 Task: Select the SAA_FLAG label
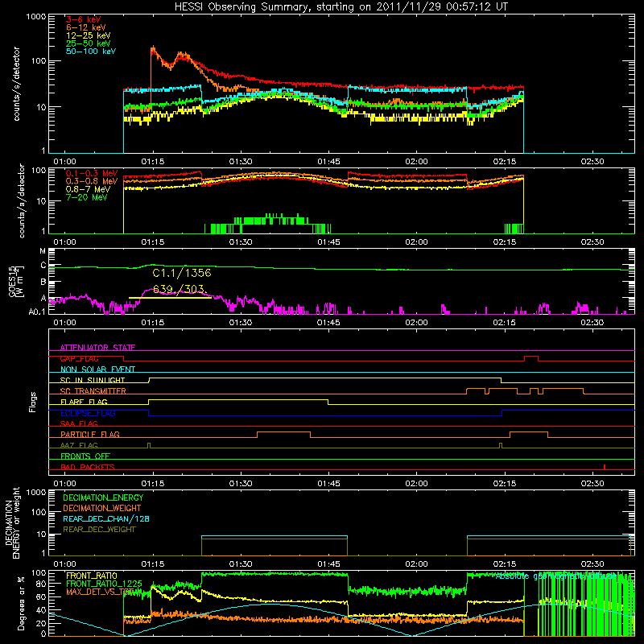point(79,423)
